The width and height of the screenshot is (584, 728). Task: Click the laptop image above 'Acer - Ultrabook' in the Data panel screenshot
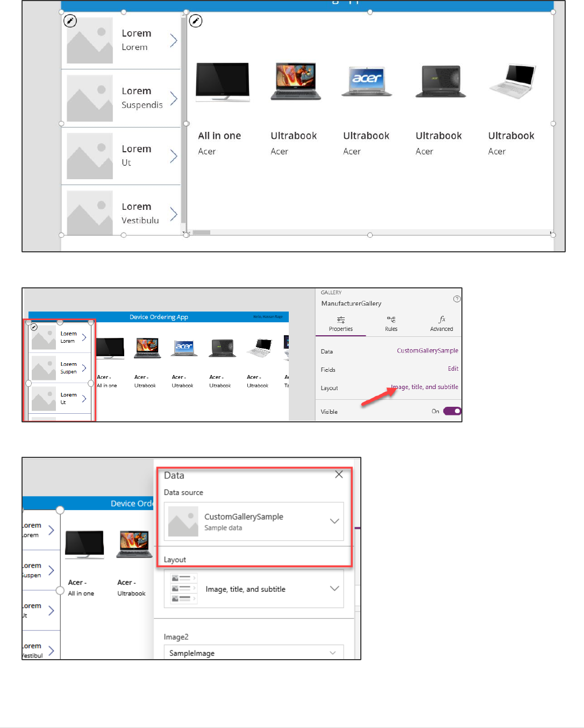click(x=134, y=544)
